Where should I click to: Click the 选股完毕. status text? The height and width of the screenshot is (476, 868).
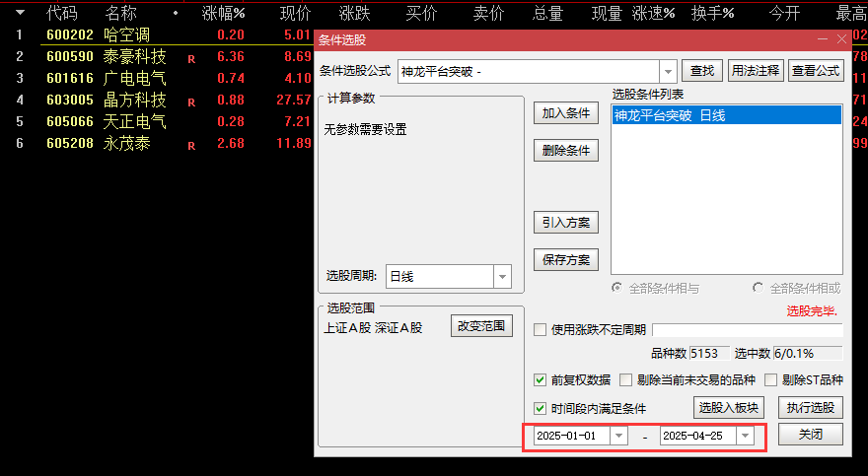point(812,311)
